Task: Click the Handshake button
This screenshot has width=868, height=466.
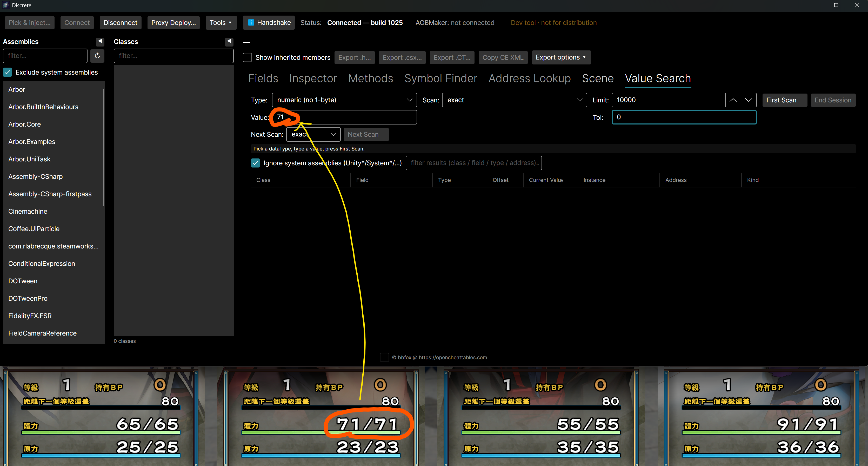Action: point(269,23)
